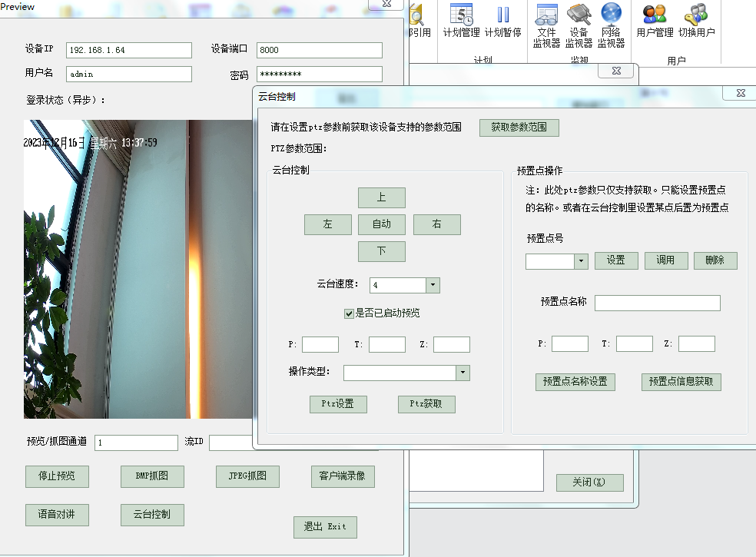Click the 计划暂停 pause icon
This screenshot has width=756, height=557.
click(503, 21)
